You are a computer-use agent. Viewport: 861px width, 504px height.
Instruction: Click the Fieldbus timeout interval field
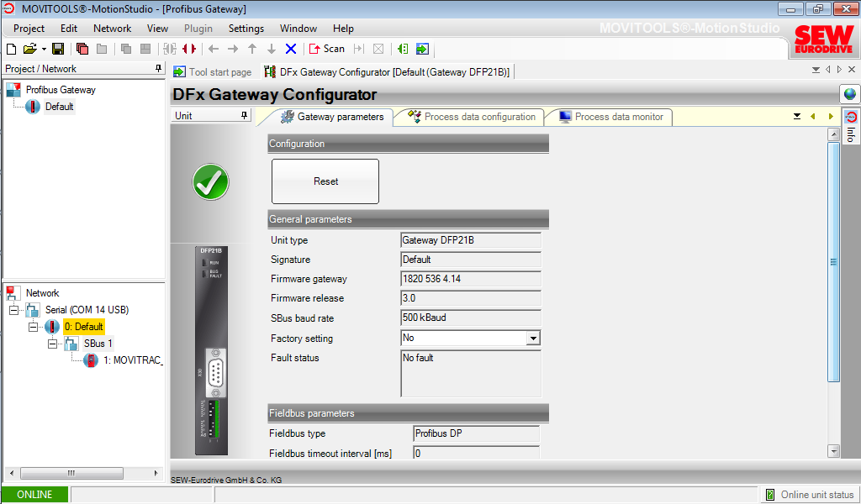coord(476,453)
